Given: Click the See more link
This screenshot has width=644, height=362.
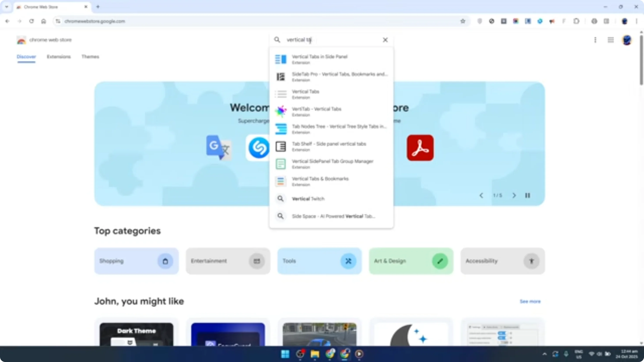Looking at the screenshot, I should (531, 302).
